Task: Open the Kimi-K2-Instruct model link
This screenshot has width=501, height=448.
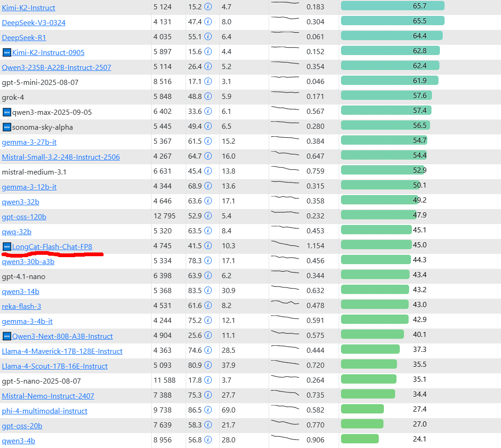Action: point(28,7)
